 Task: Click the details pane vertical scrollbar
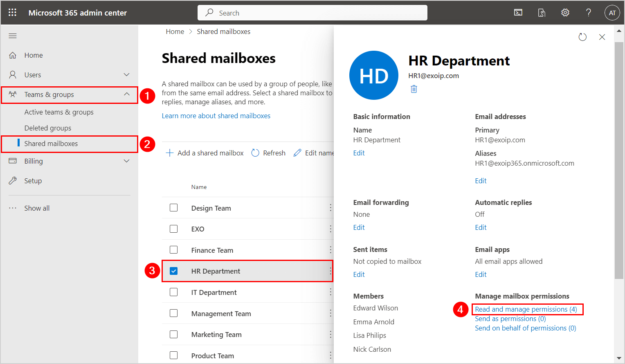pos(619,160)
